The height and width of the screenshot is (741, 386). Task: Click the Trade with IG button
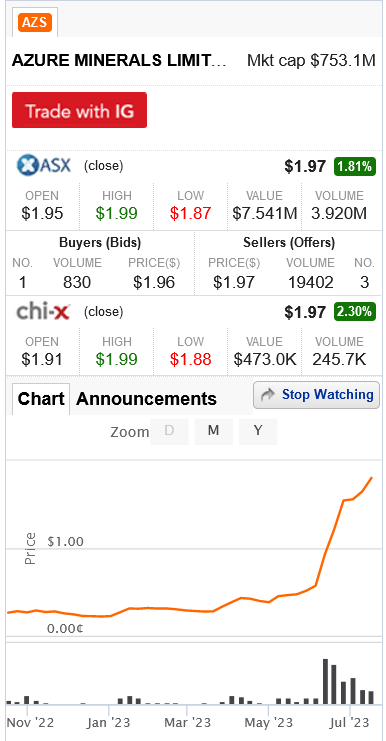click(79, 110)
